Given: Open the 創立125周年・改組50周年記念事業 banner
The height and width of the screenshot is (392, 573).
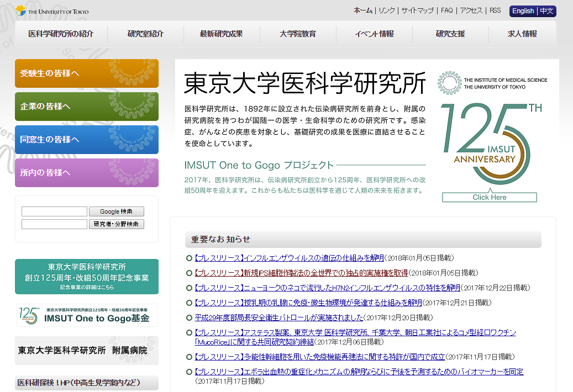Looking at the screenshot, I should (87, 277).
